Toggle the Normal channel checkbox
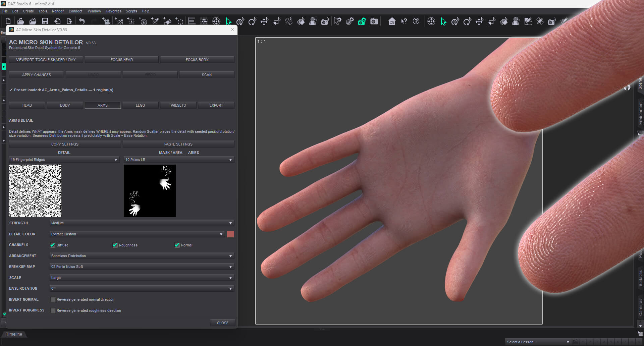Screen dimensions: 644x346 tap(177, 245)
